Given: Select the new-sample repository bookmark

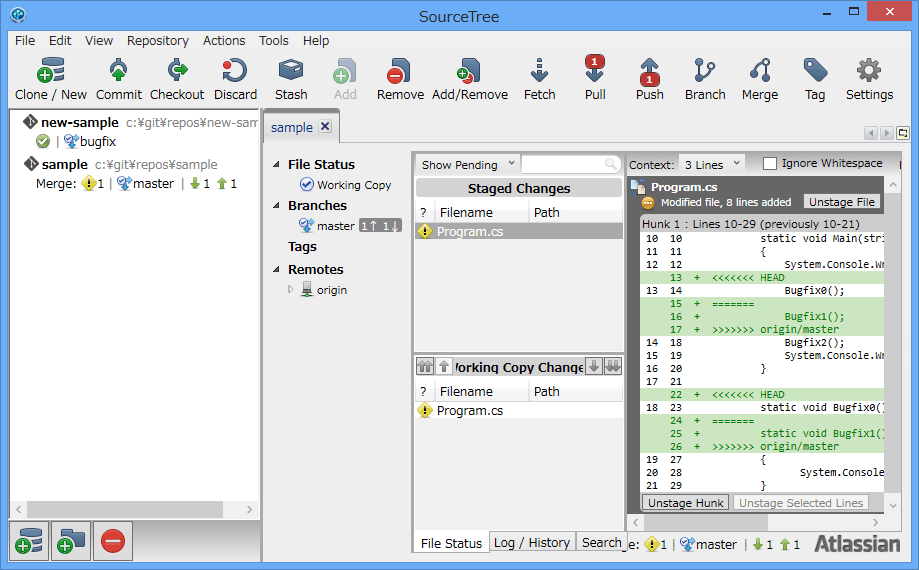Looking at the screenshot, I should click(80, 122).
